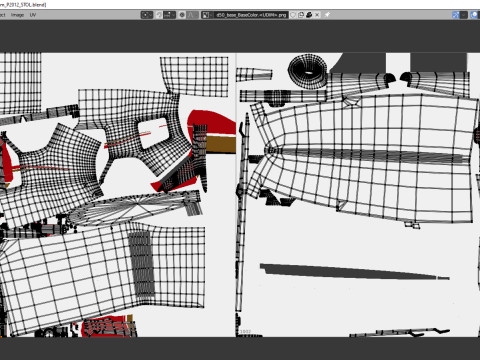Expand the gizmo options dropdown arrow

464,15
